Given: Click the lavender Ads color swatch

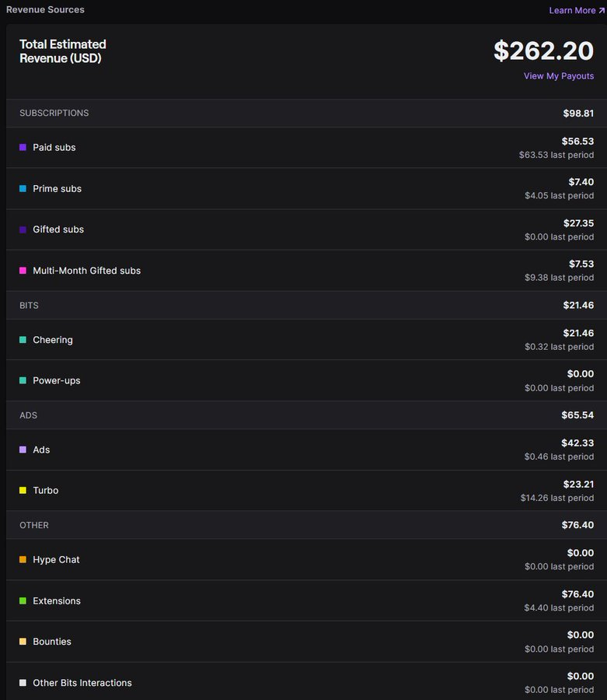Looking at the screenshot, I should (x=23, y=450).
